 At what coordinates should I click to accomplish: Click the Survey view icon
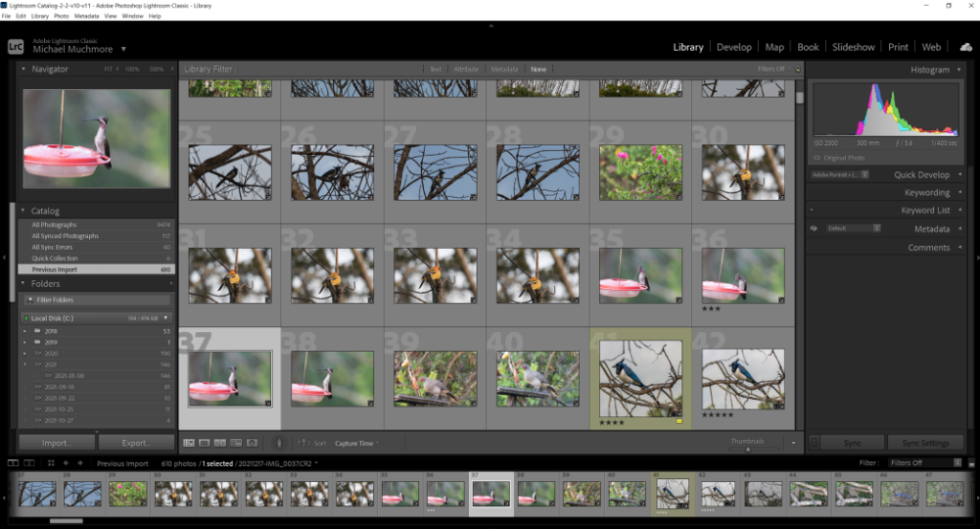tap(235, 443)
